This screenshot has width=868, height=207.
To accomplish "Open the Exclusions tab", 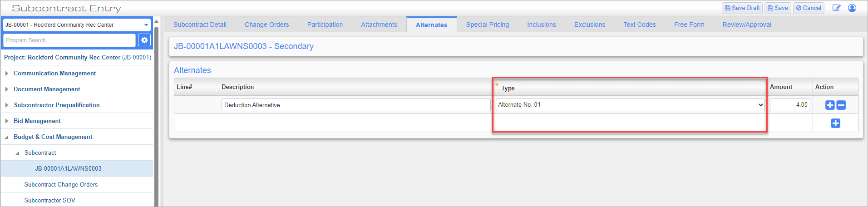I will point(590,25).
